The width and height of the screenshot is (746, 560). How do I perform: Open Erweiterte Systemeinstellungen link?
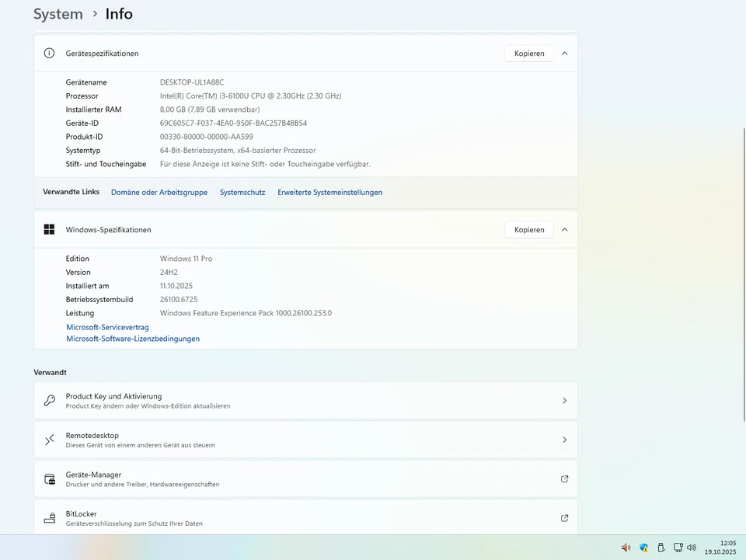click(x=329, y=192)
